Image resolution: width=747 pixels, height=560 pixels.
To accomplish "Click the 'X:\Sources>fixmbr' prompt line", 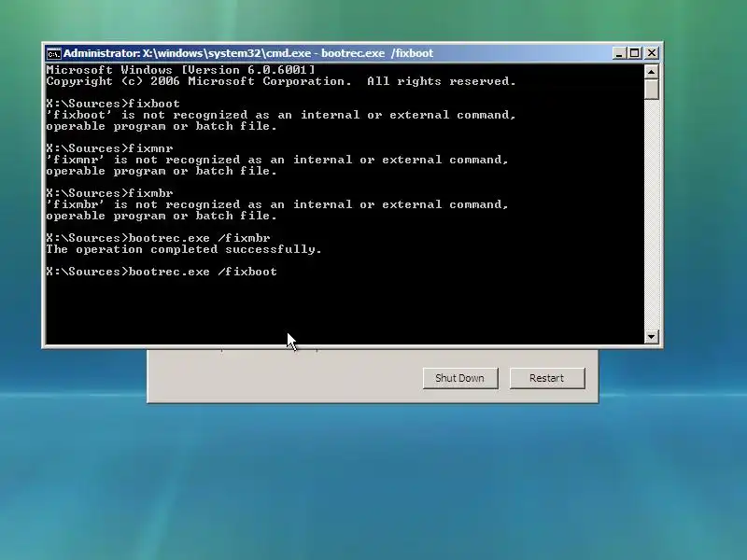I will (x=109, y=193).
